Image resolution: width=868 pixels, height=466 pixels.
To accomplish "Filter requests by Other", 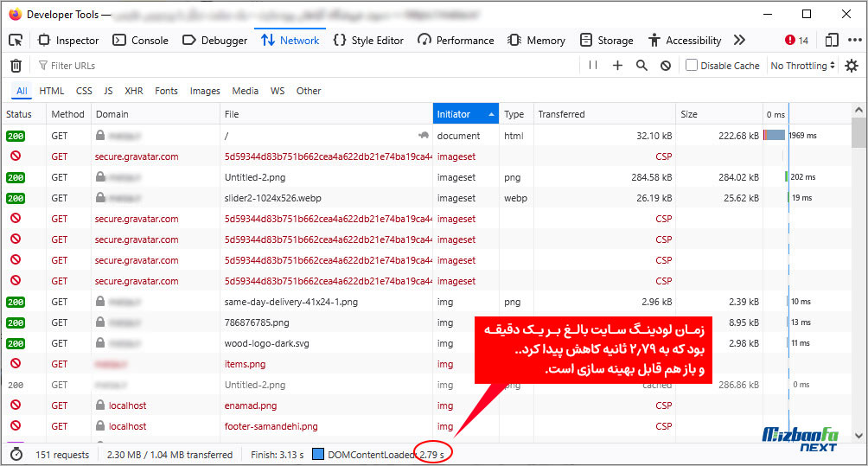I will coord(309,91).
